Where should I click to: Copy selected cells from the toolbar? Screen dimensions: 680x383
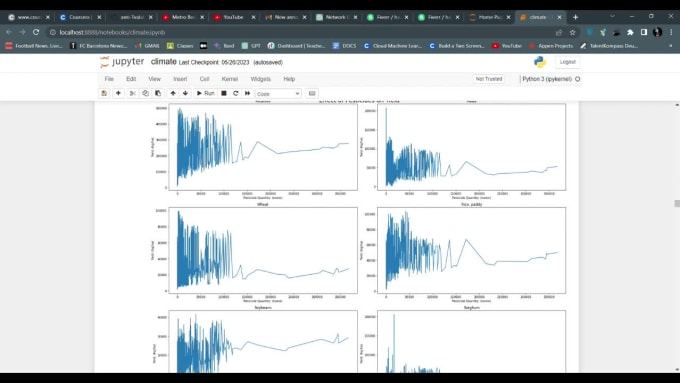pos(145,93)
